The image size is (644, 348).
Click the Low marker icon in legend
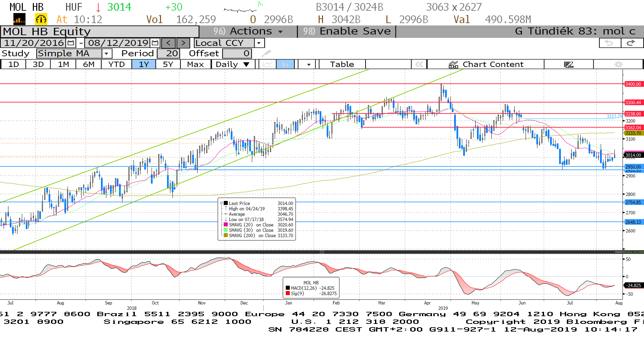(226, 219)
